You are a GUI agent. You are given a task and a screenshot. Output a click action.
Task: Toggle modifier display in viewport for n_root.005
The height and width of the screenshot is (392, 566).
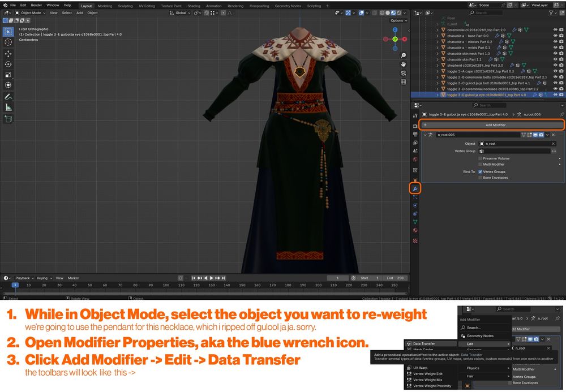tap(535, 135)
